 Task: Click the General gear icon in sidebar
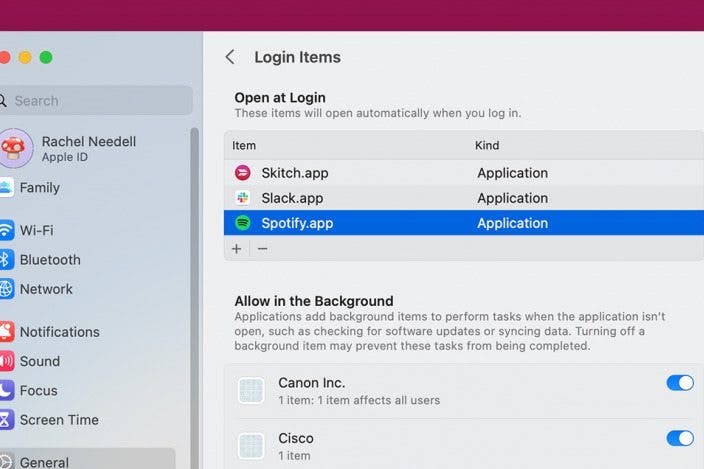point(6,462)
